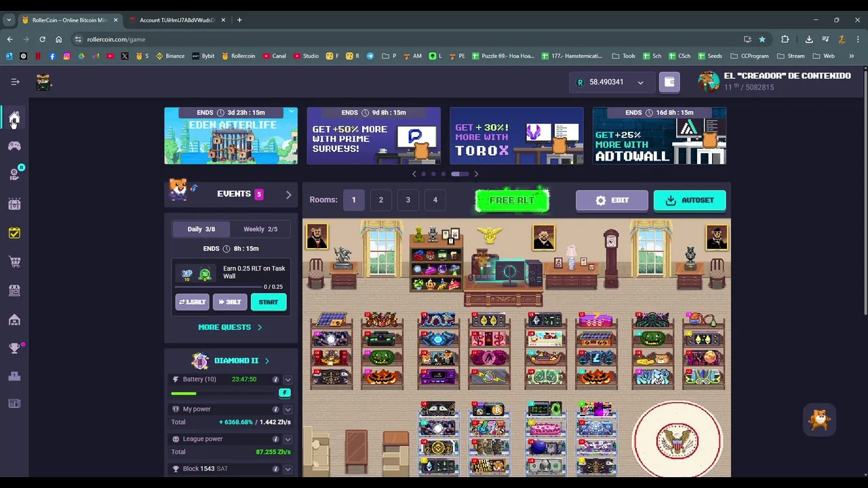This screenshot has width=868, height=488.
Task: Open the MORE QUESTS link
Action: pos(230,327)
